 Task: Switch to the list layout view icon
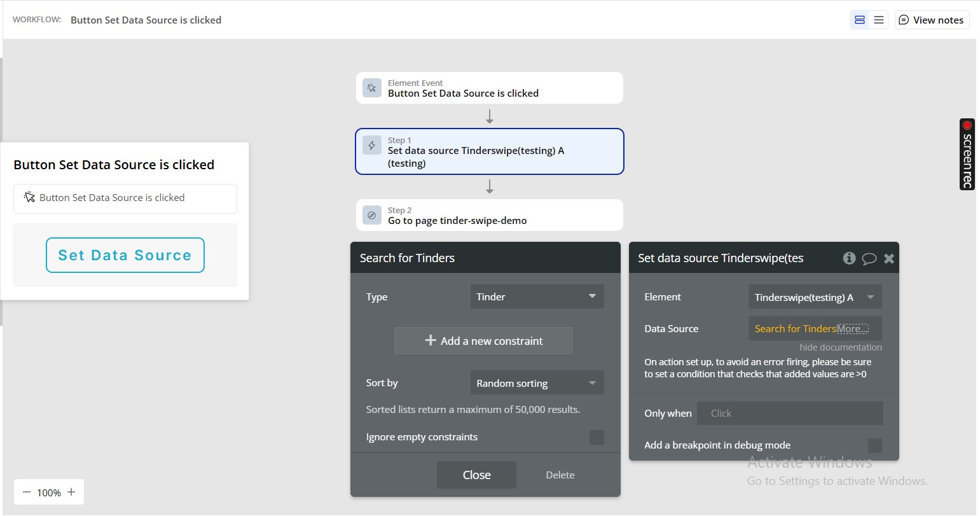(x=879, y=20)
